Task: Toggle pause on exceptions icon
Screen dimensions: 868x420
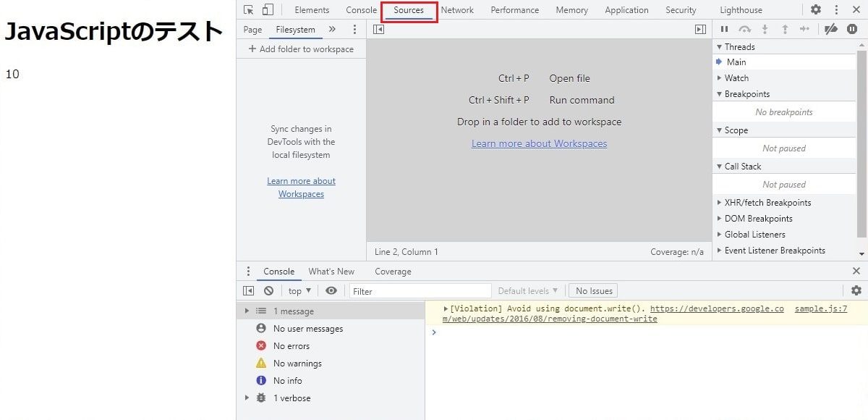Action: pyautogui.click(x=852, y=30)
